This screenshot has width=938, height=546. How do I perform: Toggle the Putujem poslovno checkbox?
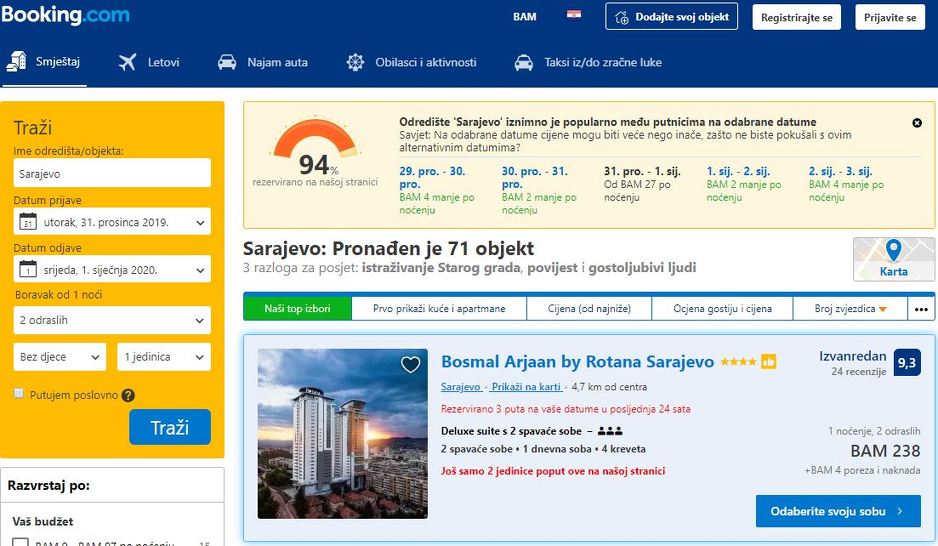(19, 394)
